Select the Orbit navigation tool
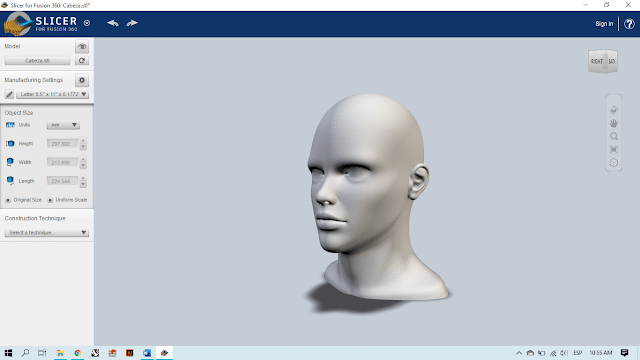 [x=613, y=110]
